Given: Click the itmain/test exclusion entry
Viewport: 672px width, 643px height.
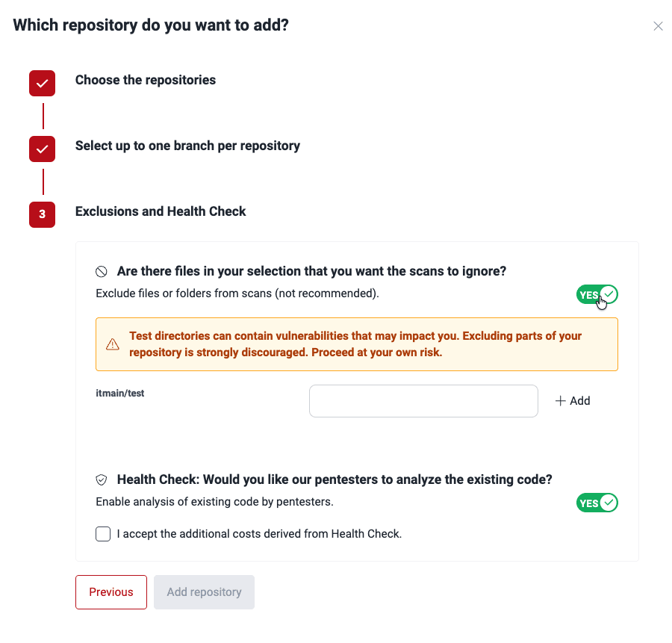Looking at the screenshot, I should point(119,393).
